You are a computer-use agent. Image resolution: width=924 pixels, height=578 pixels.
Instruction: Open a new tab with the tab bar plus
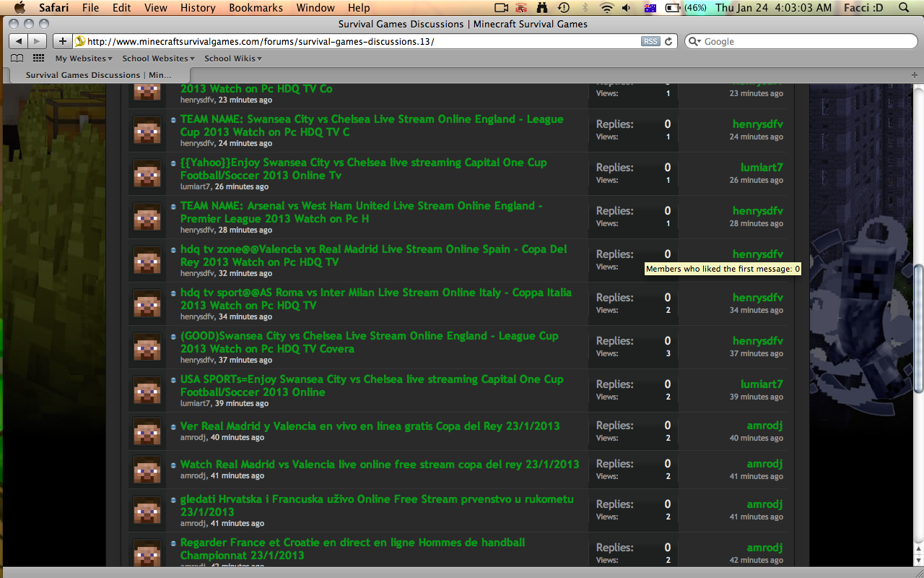tap(915, 74)
